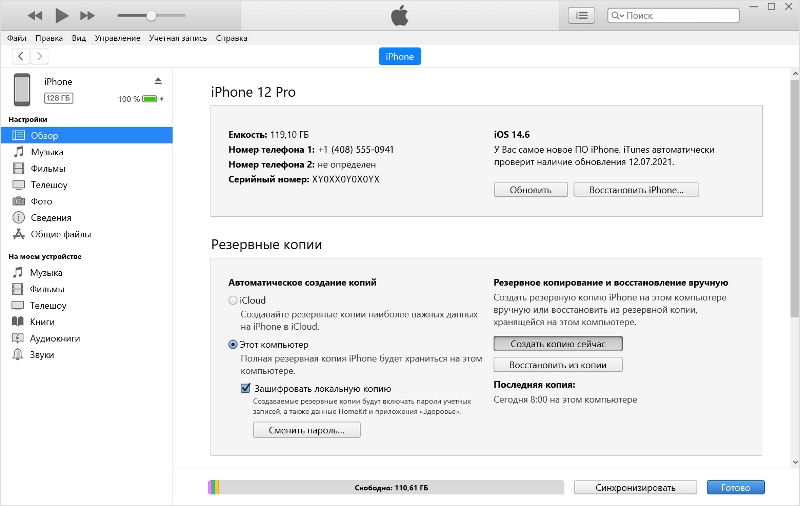Click the Синхронизировать button
The height and width of the screenshot is (506, 800).
[635, 487]
